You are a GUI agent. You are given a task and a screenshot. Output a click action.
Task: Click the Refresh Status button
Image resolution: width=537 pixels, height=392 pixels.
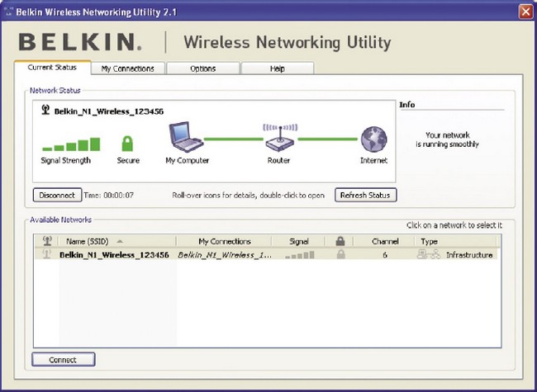point(365,195)
